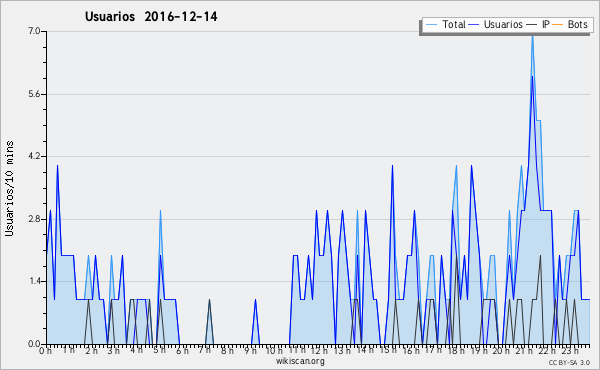This screenshot has width=600, height=370.
Task: Click the Total legend entry
Action: [446, 24]
